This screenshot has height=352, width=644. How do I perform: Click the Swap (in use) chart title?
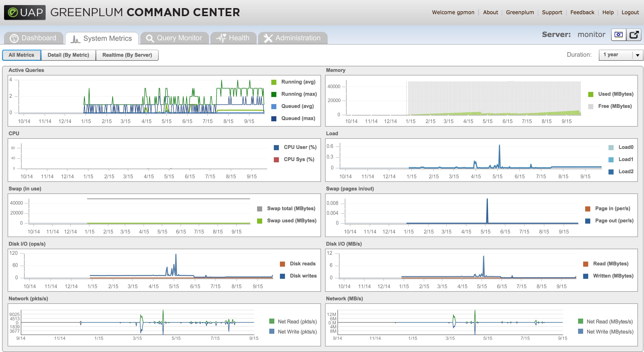point(25,189)
